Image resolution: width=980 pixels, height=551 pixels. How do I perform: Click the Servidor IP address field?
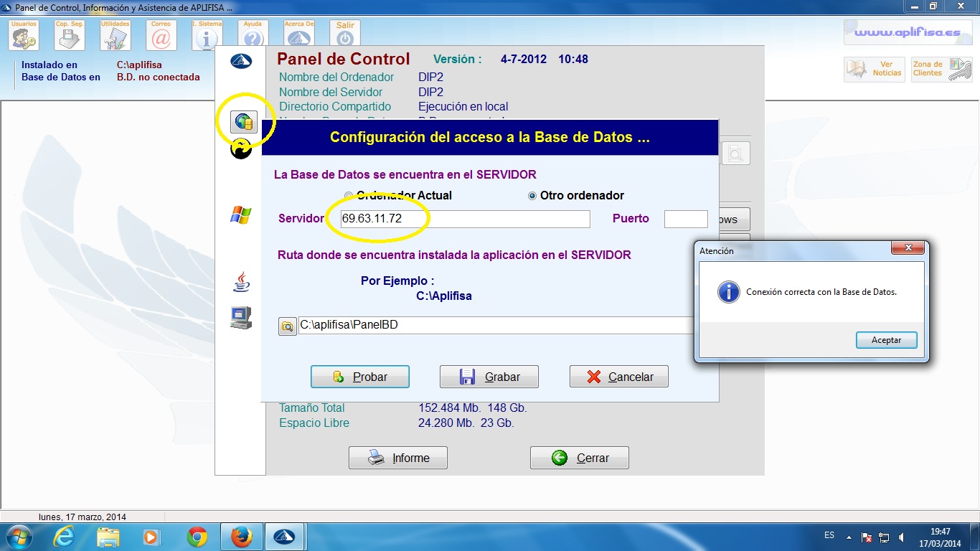[465, 219]
